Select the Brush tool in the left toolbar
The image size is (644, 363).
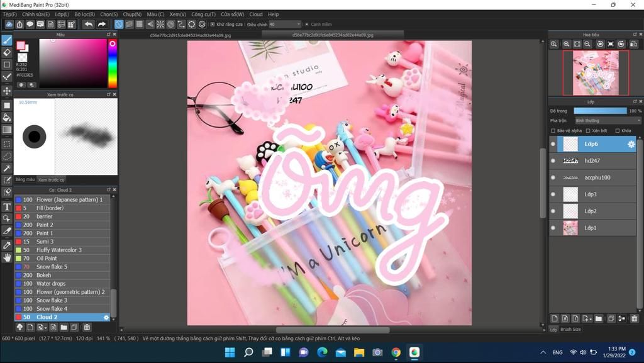click(7, 40)
